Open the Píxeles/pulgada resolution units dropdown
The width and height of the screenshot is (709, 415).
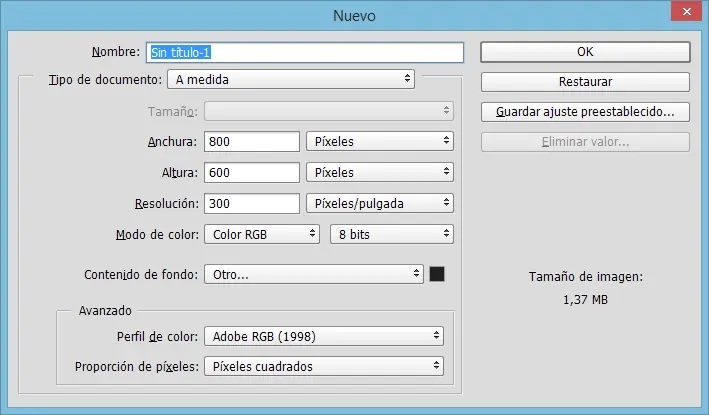click(380, 203)
